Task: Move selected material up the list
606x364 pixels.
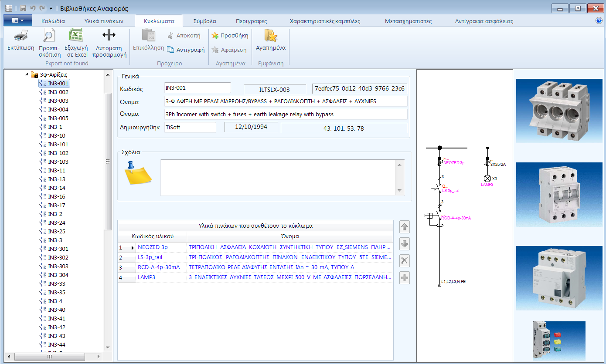Action: [x=404, y=227]
